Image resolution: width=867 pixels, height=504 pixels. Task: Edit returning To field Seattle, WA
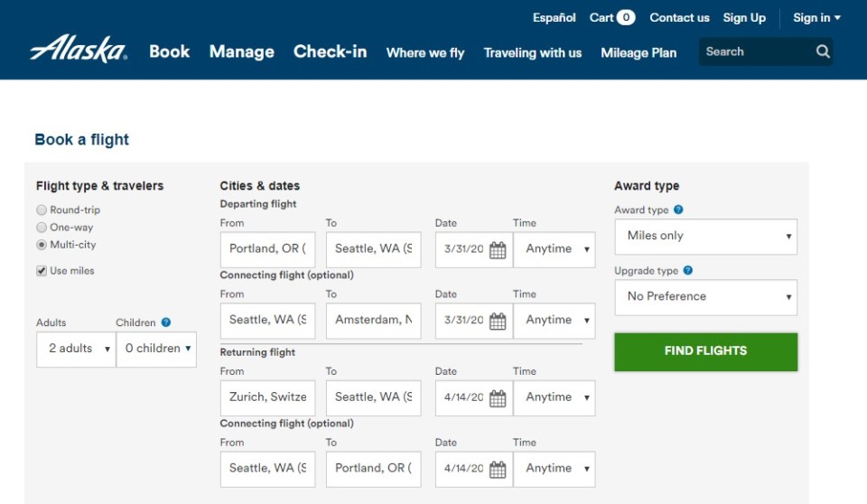(373, 397)
